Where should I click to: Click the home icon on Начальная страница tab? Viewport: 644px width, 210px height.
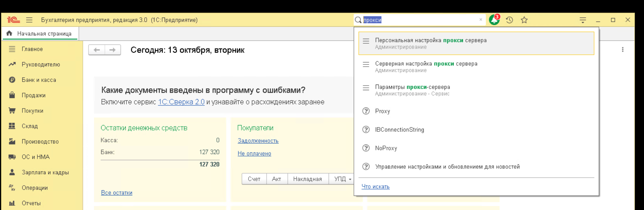pos(9,33)
